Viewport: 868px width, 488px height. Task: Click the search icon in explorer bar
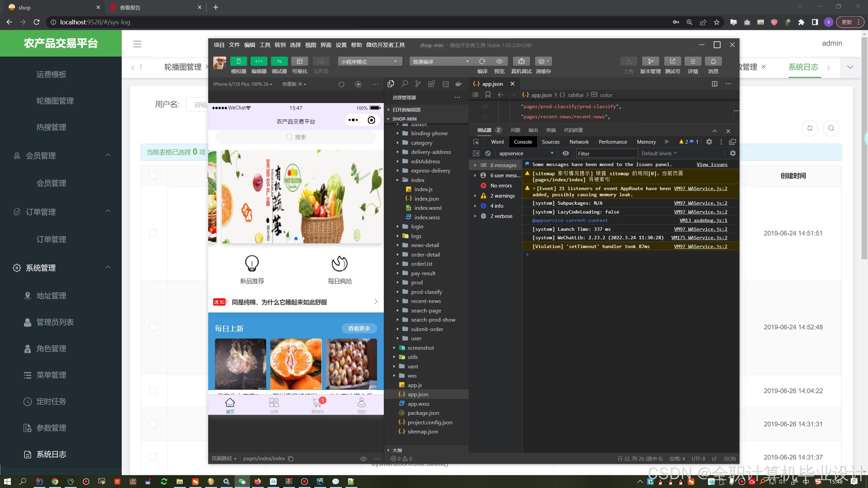point(404,84)
